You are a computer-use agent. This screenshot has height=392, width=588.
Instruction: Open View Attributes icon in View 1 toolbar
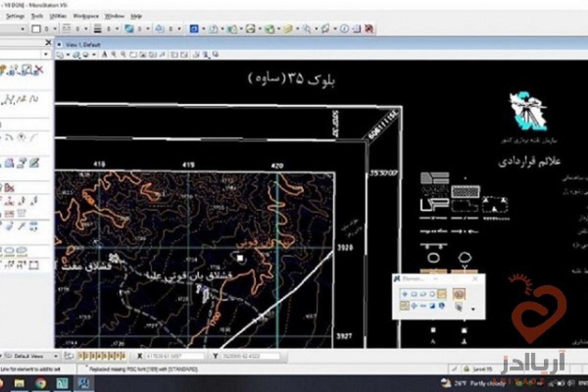(59, 55)
